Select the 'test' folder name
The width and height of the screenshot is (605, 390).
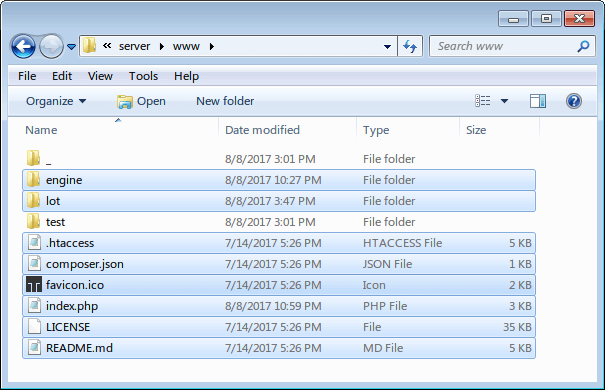tap(56, 222)
